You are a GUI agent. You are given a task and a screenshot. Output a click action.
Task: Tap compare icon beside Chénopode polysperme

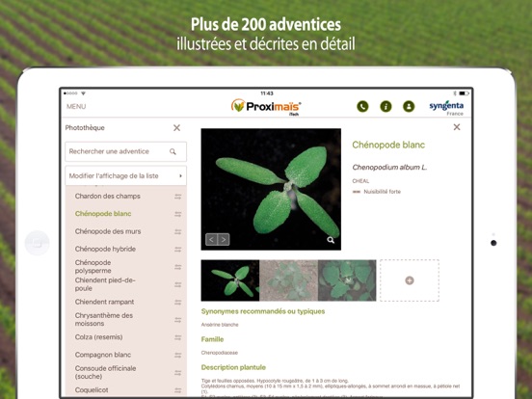pyautogui.click(x=178, y=267)
